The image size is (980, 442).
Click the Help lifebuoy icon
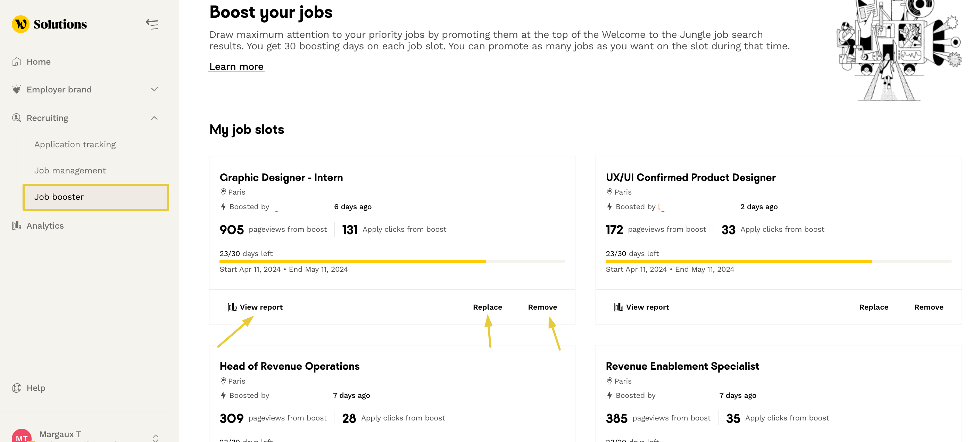(x=17, y=388)
